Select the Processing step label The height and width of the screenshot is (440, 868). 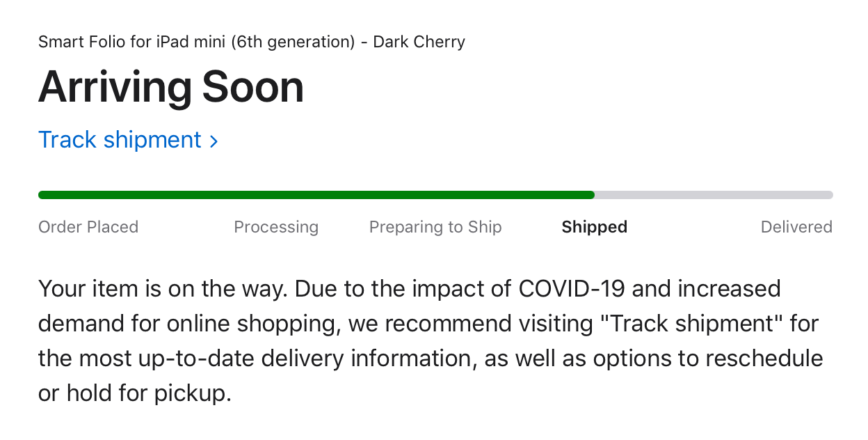(x=276, y=227)
